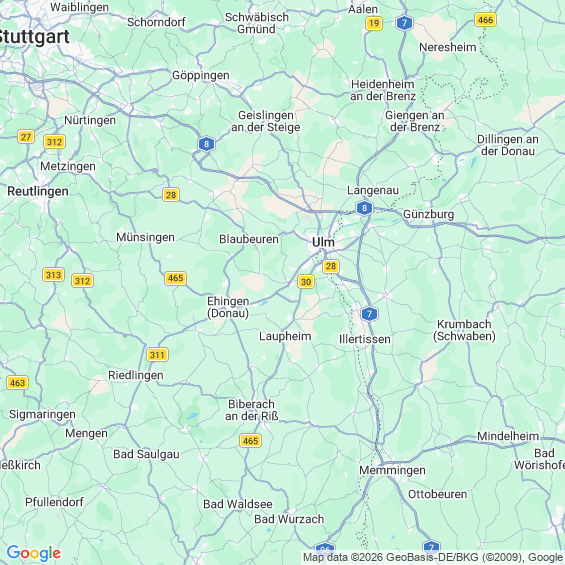Click the Günzburg town label
This screenshot has width=565, height=565.
[x=428, y=214]
